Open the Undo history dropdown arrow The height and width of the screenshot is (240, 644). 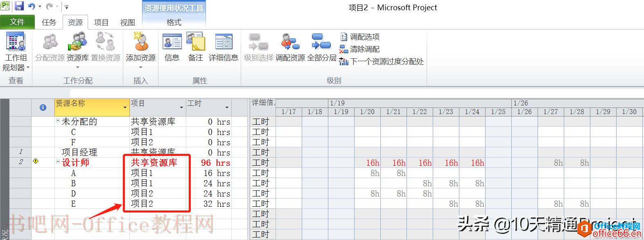(x=39, y=7)
